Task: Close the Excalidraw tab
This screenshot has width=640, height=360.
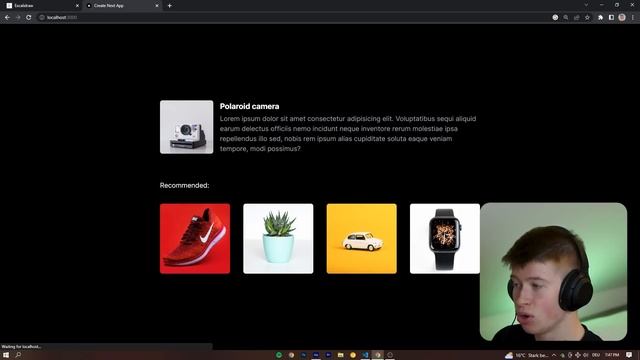Action: click(x=77, y=6)
